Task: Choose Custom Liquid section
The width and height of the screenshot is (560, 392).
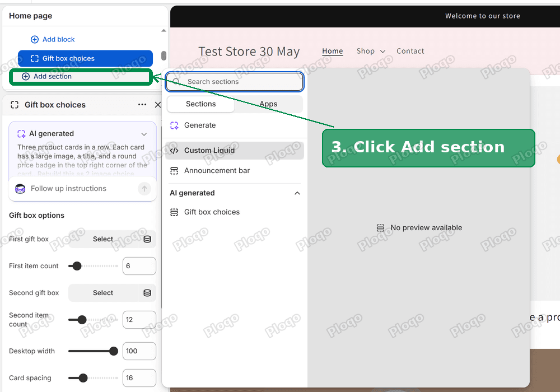Action: (235, 150)
